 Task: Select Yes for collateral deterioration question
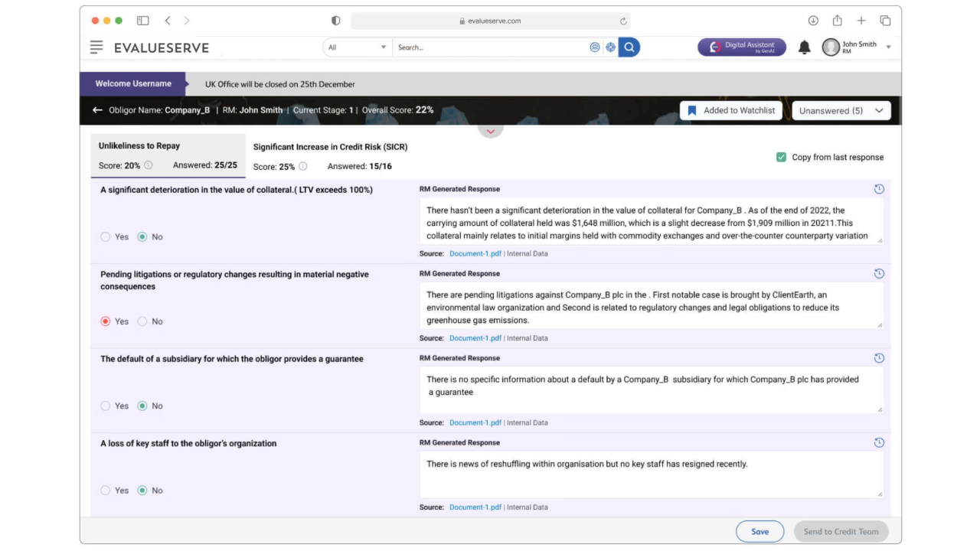[x=106, y=237]
